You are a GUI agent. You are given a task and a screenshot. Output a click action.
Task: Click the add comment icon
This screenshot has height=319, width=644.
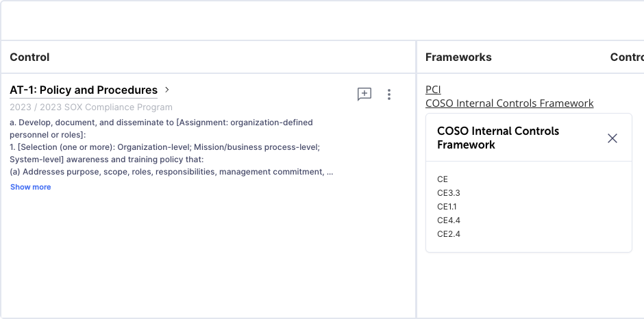tap(364, 94)
